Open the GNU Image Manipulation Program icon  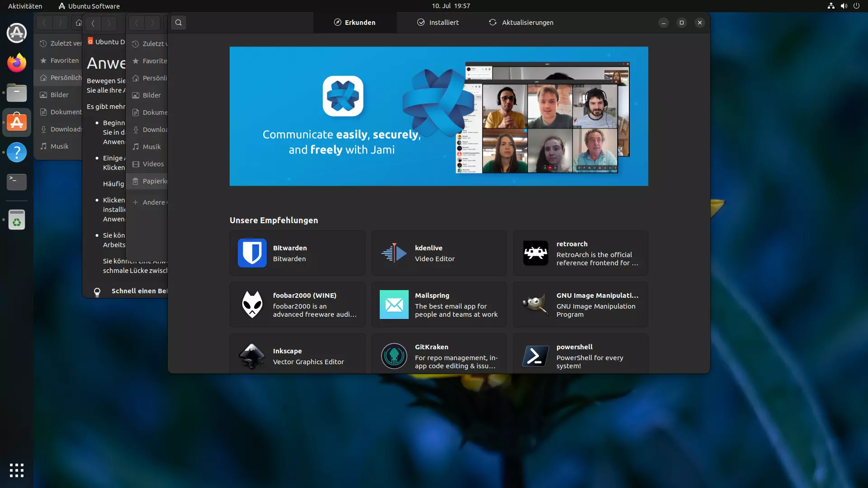pos(535,305)
